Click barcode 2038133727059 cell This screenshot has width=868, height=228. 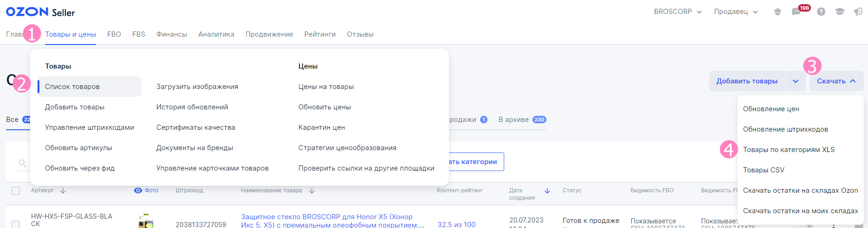201,224
